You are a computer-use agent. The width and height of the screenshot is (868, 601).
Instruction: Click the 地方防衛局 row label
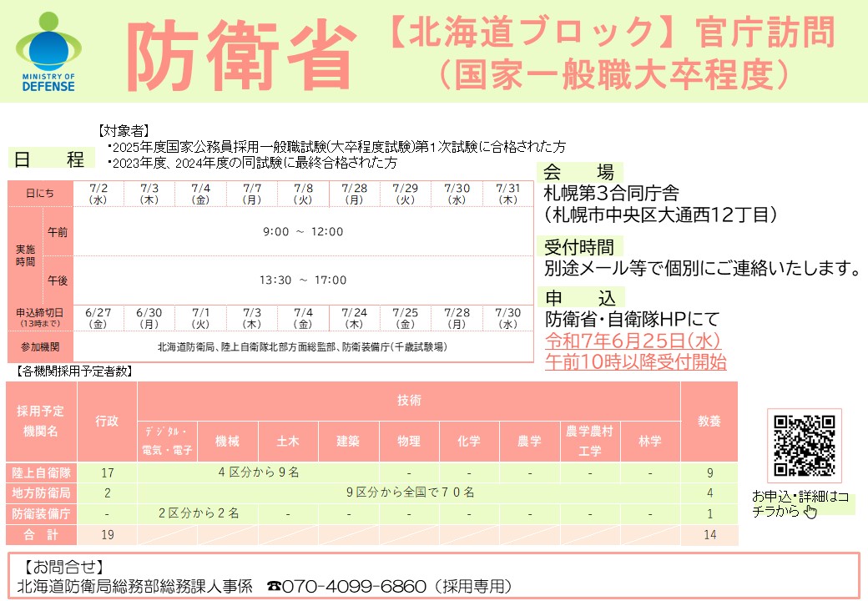[42, 492]
